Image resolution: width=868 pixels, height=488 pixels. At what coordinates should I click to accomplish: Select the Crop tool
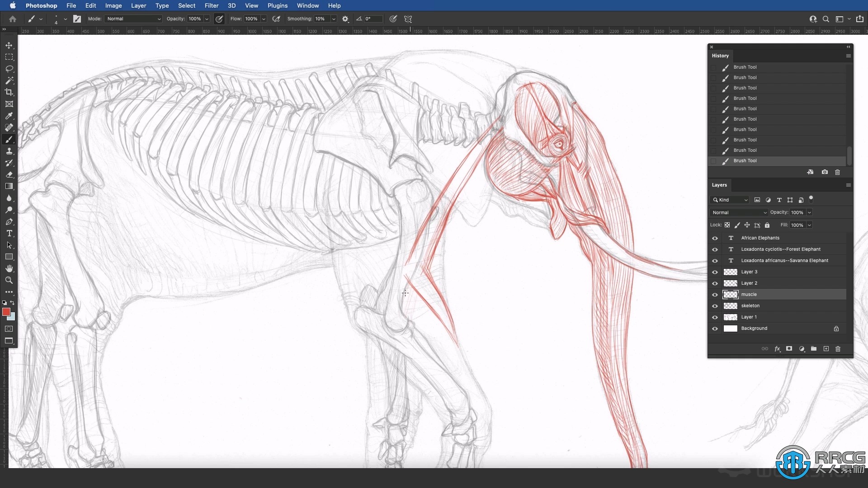point(9,92)
